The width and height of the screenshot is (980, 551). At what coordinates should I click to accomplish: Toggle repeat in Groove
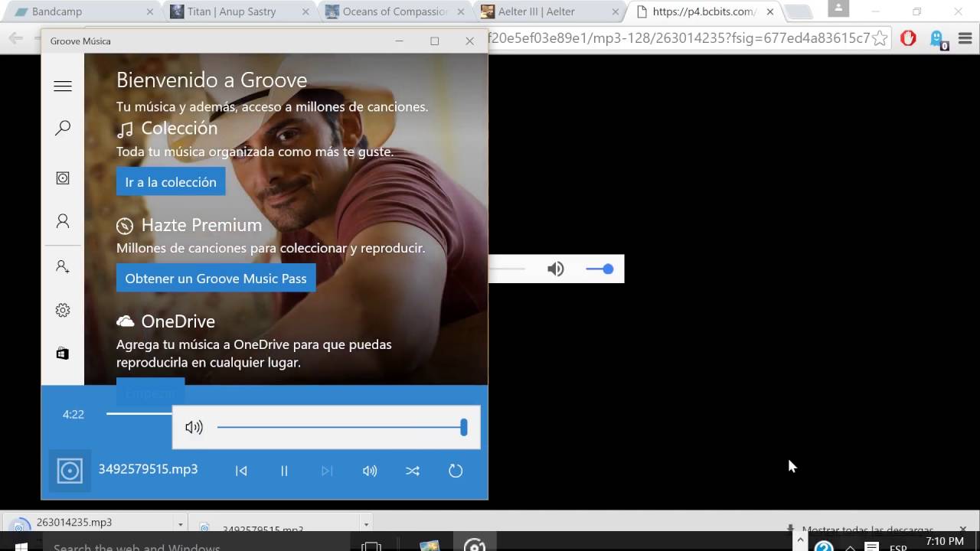(x=456, y=471)
